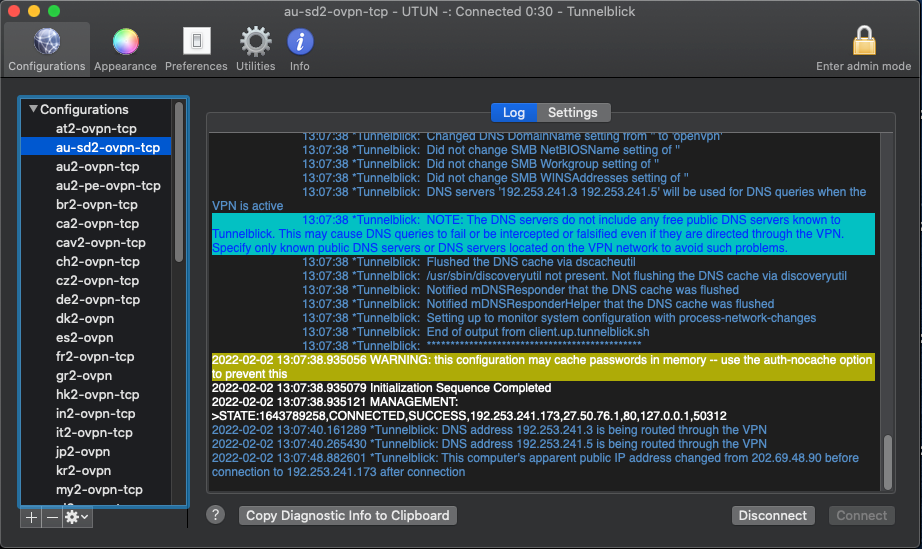Click the configurations list scrollbar thumb

click(179, 182)
